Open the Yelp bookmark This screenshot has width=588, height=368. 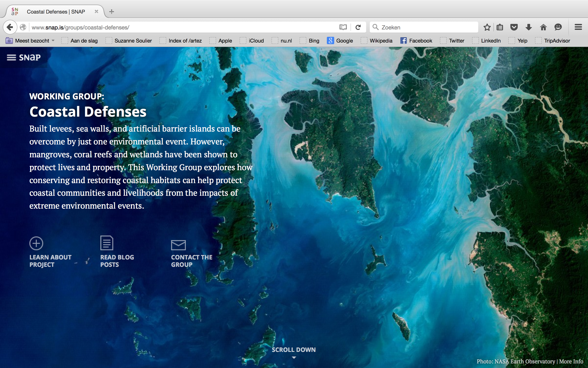(x=518, y=41)
